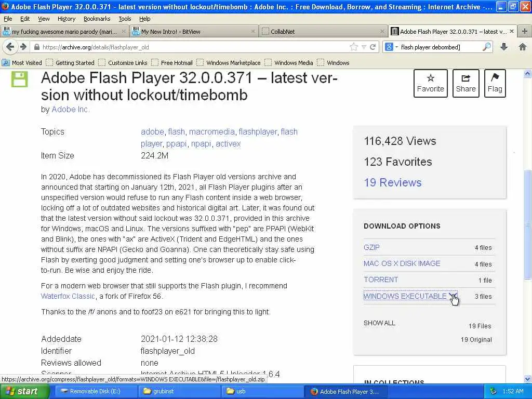
Task: Open the adobe topic link
Action: pos(152,131)
